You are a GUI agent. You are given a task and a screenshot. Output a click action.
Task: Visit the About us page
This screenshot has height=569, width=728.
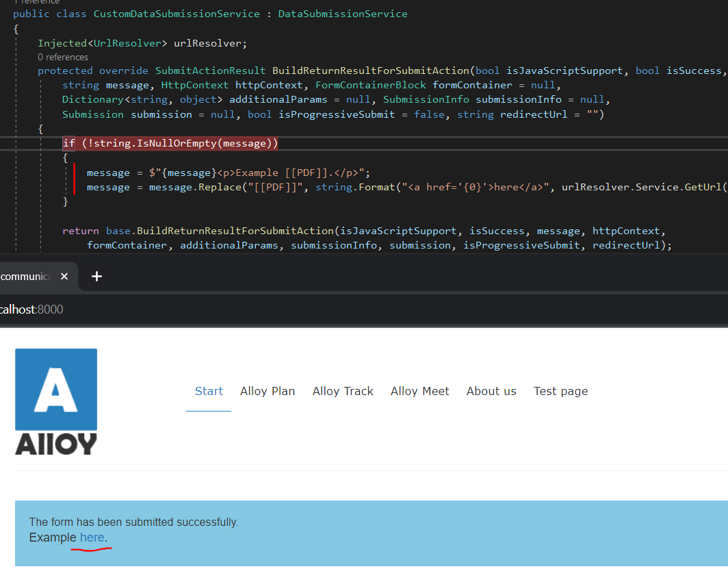click(491, 391)
